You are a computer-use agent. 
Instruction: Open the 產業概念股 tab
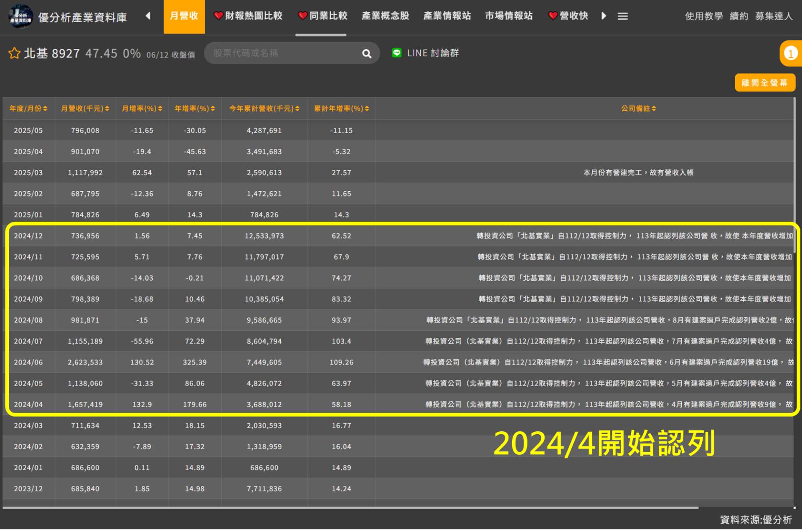(x=385, y=16)
